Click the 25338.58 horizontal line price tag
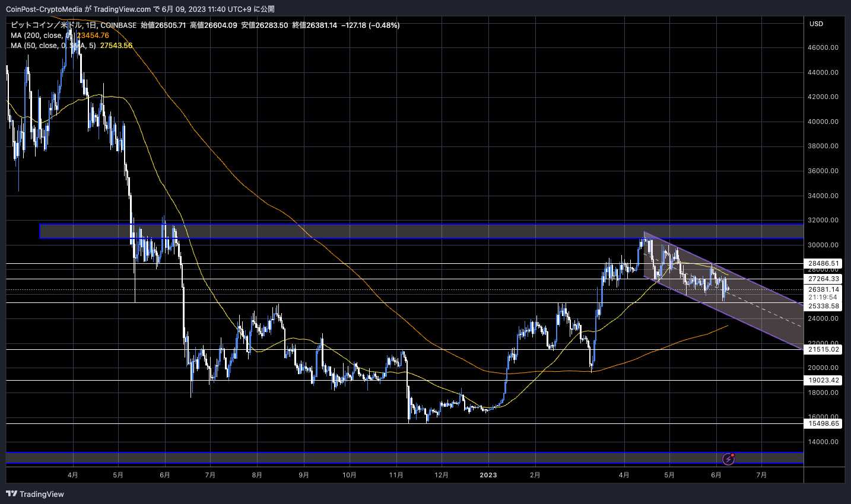This screenshot has width=851, height=504. [824, 306]
